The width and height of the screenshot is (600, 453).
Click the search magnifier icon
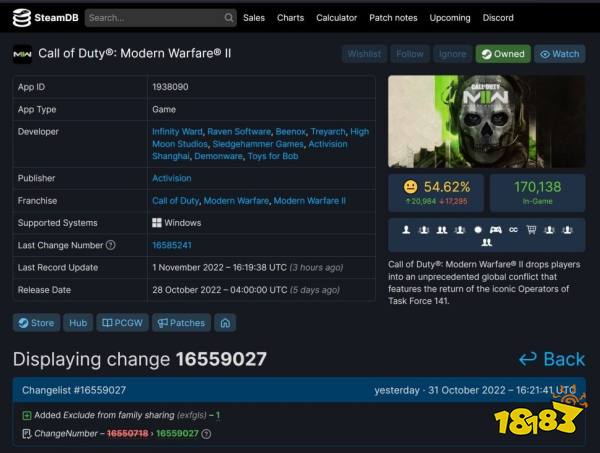(x=228, y=18)
